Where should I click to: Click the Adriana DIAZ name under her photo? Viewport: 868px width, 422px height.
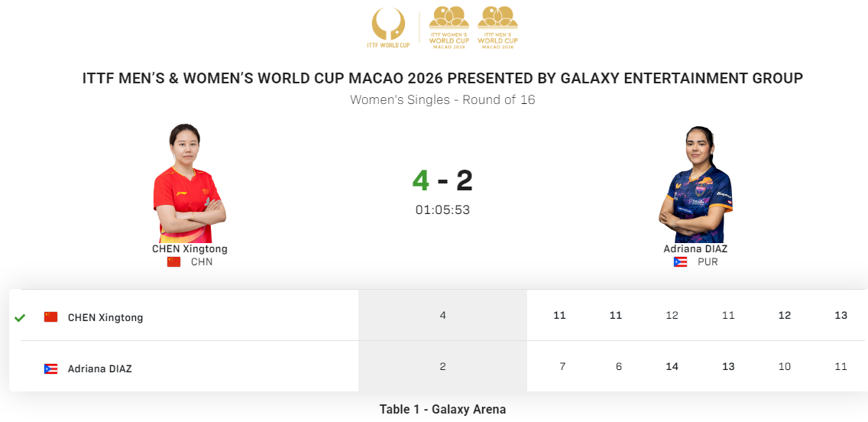(x=696, y=249)
